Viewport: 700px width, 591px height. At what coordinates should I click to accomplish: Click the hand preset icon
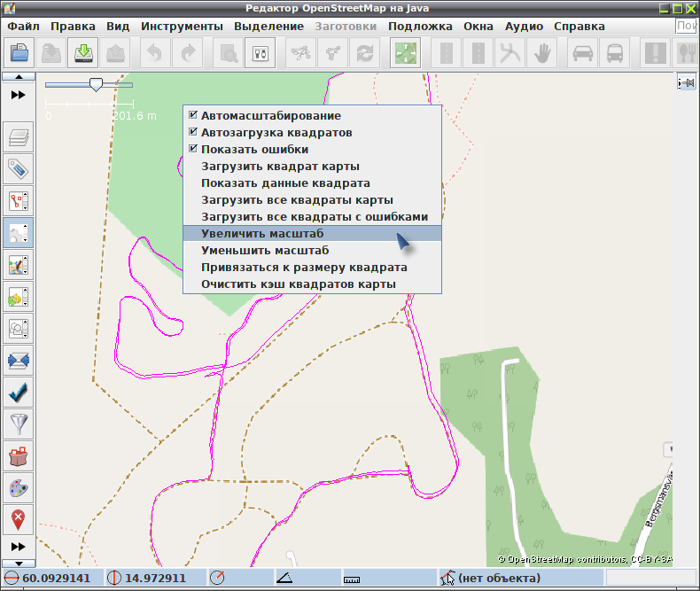pos(542,53)
